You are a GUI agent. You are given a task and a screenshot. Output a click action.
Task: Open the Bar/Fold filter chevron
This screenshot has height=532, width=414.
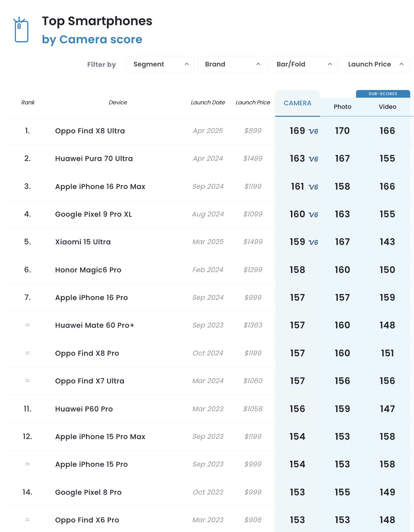pos(330,64)
